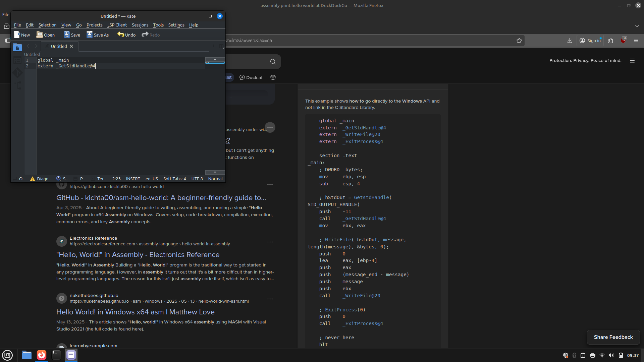Image resolution: width=644 pixels, height=362 pixels.
Task: Click the Save As toolbar icon
Action: point(90,35)
